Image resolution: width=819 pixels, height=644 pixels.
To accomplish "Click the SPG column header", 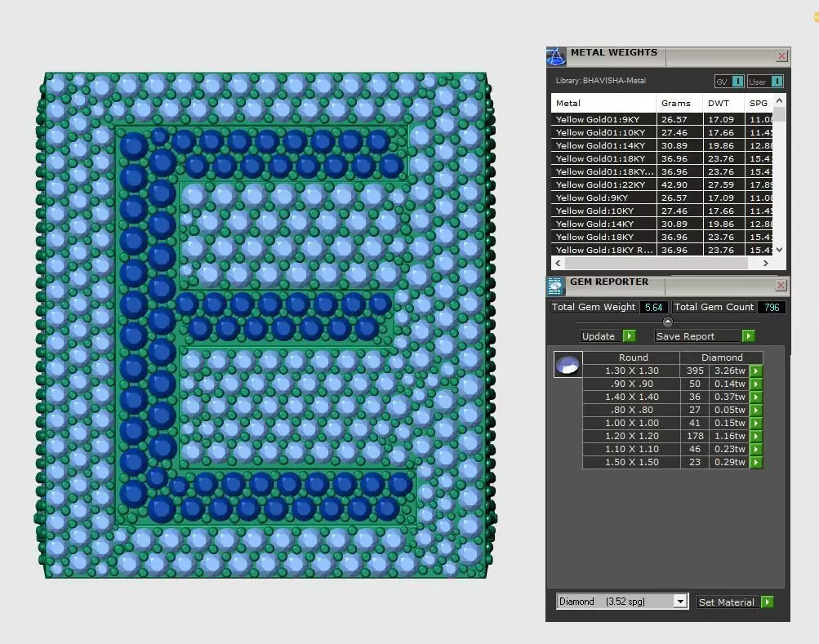I will point(759,104).
